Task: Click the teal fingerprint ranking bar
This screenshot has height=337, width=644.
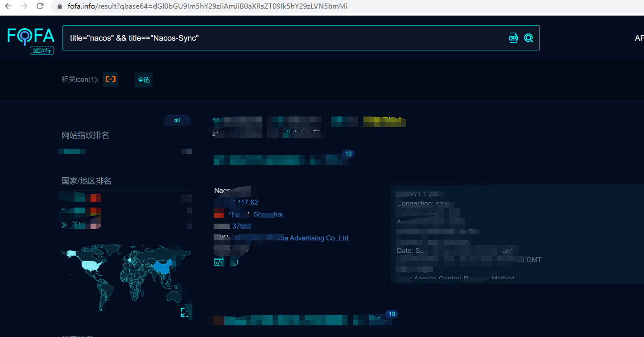Action: coord(71,151)
